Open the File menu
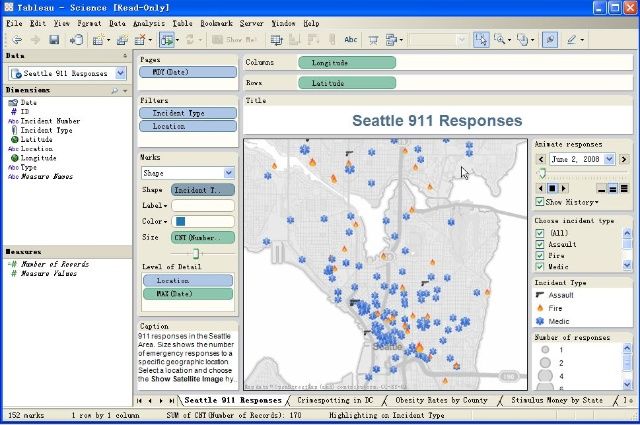The image size is (640, 425). (14, 23)
